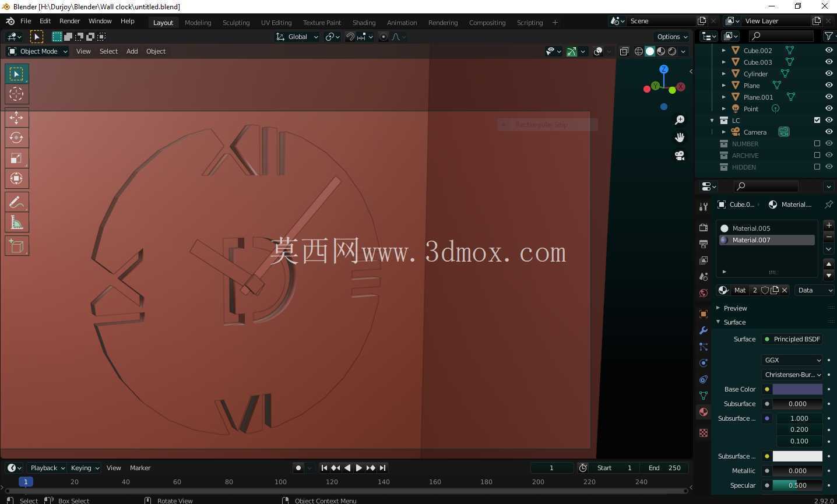Open the World properties tab
This screenshot has height=504, width=837.
click(x=704, y=293)
